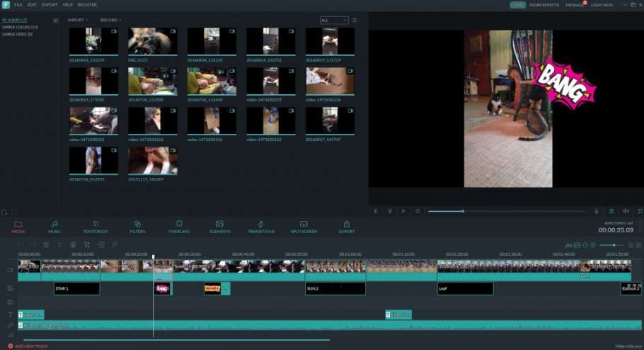Open the Text/Credit panel

point(96,227)
